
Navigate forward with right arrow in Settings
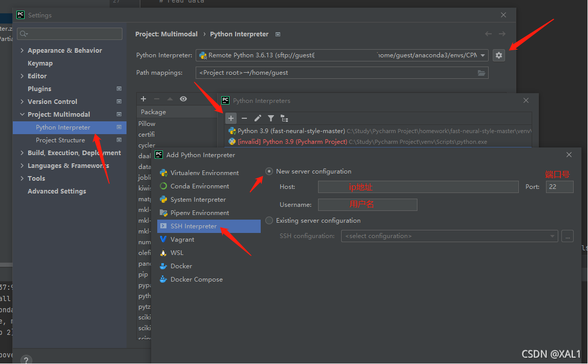click(x=502, y=34)
